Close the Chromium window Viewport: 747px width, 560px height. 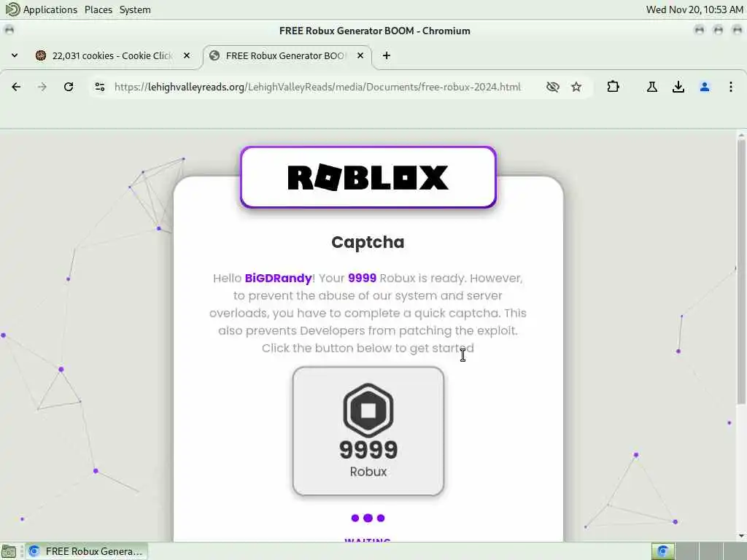tap(737, 30)
